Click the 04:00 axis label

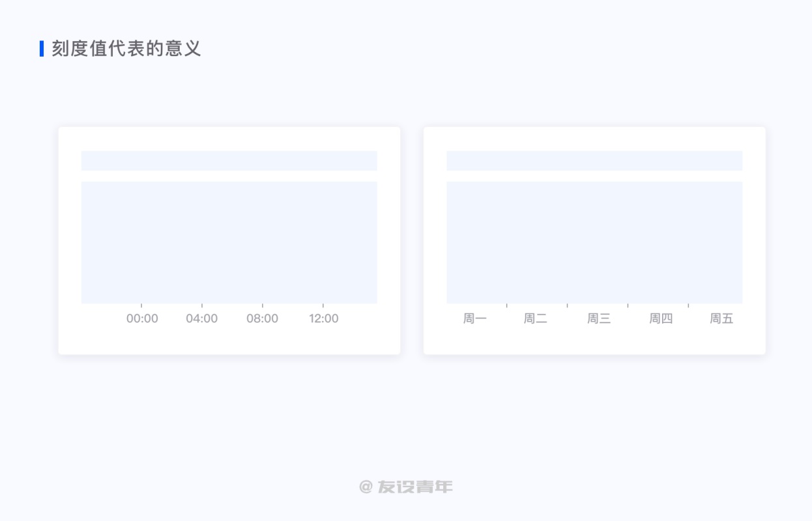202,318
